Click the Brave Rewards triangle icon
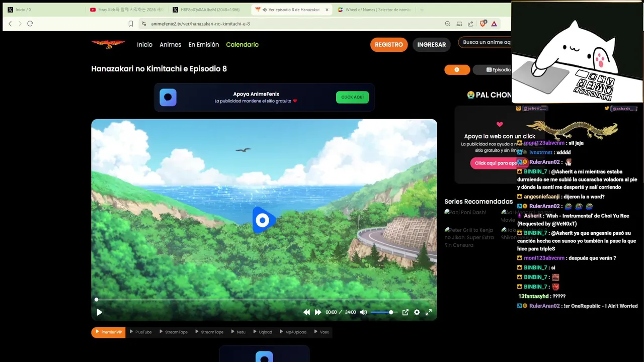The width and height of the screenshot is (644, 362). pyautogui.click(x=494, y=24)
